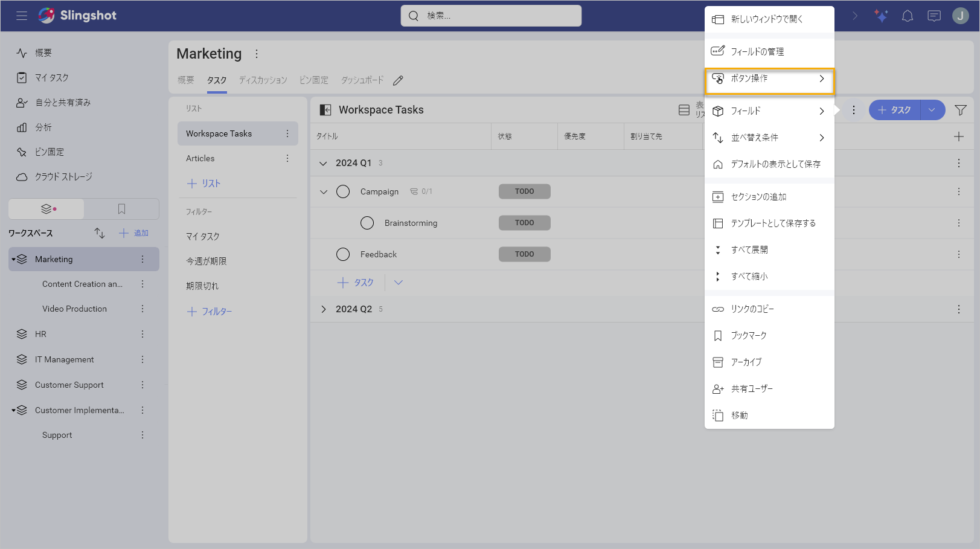Open the AI sparkle assistant icon

pos(881,16)
